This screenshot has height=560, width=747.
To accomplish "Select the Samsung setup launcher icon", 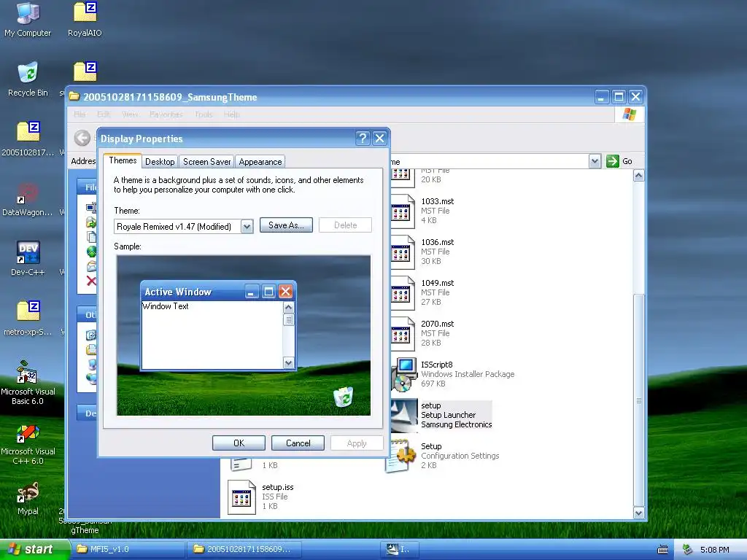I will click(404, 415).
